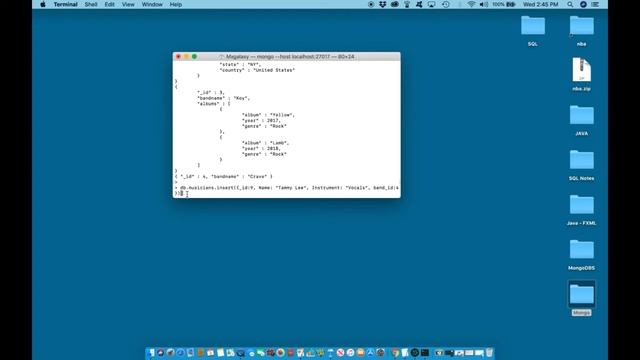Click the "year" : 2017 line
Viewport: 640px width, 360px height.
261,121
